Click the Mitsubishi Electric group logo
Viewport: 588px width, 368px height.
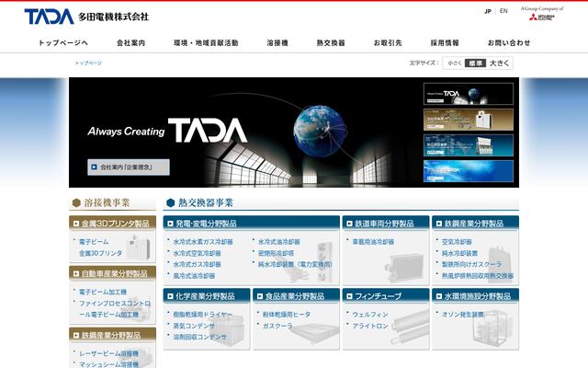(x=542, y=14)
